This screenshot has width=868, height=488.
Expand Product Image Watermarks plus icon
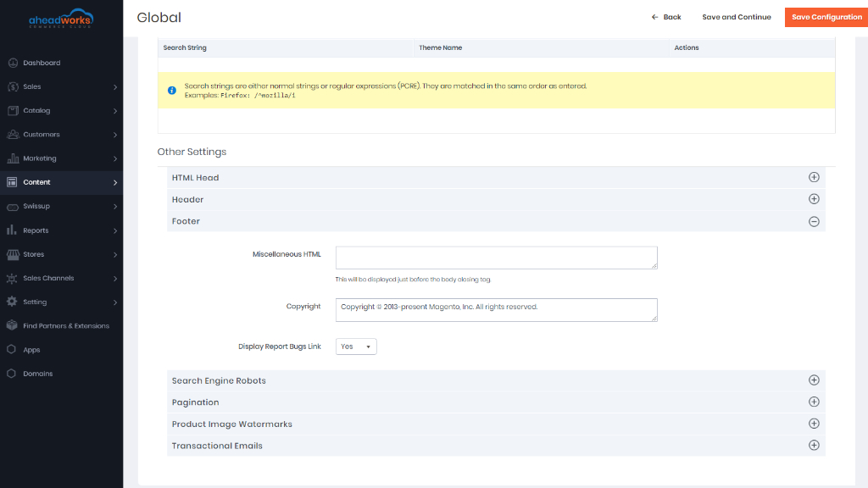(x=814, y=424)
